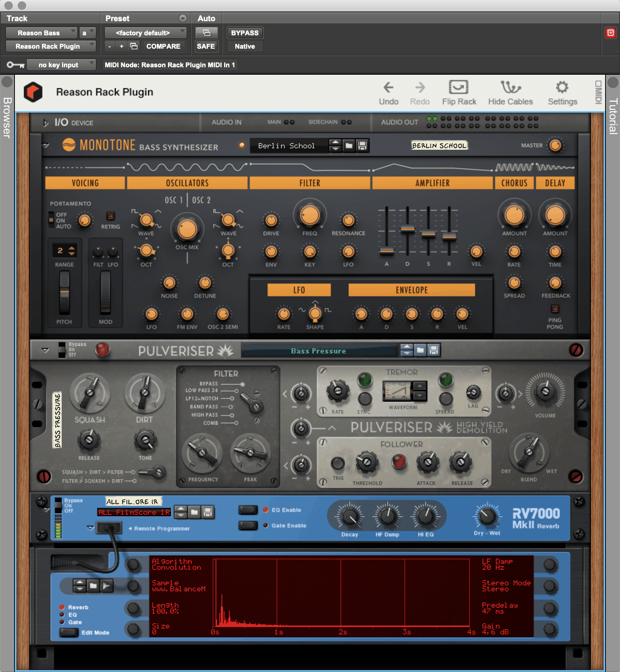Screen dimensions: 620x672
Task: Toggle Pulveriser Bypass/On/Off switch
Action: click(62, 350)
